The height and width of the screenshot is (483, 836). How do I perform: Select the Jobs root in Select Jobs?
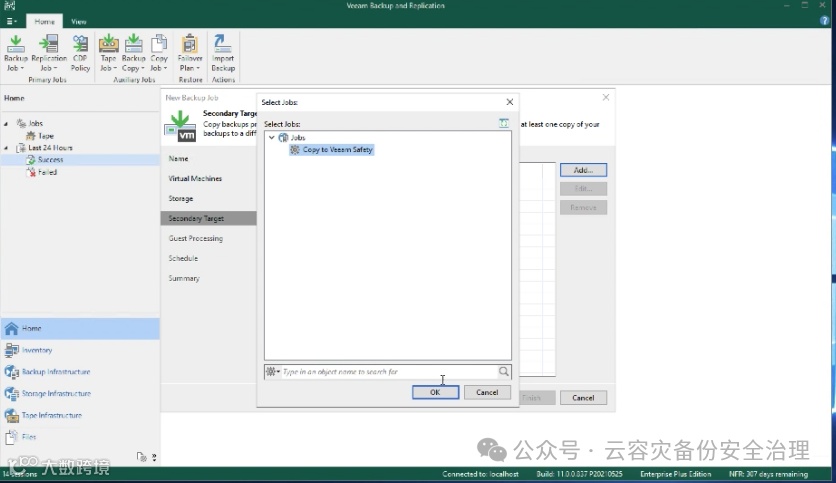(x=298, y=138)
